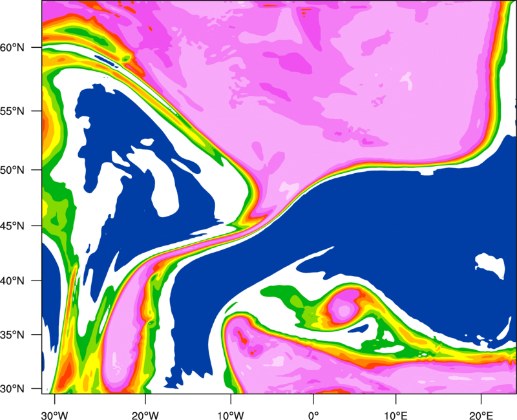The height and width of the screenshot is (420, 517).
Task: Click the 30°W longitude label
Action: (55, 415)
